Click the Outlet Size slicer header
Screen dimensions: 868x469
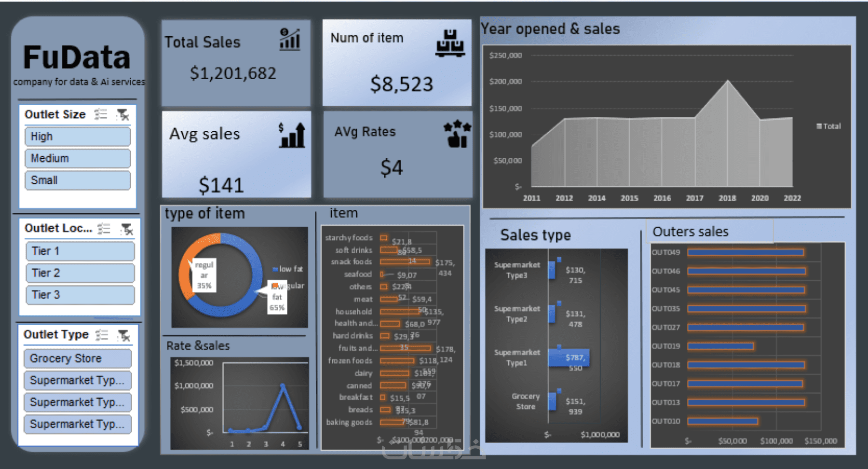point(55,114)
